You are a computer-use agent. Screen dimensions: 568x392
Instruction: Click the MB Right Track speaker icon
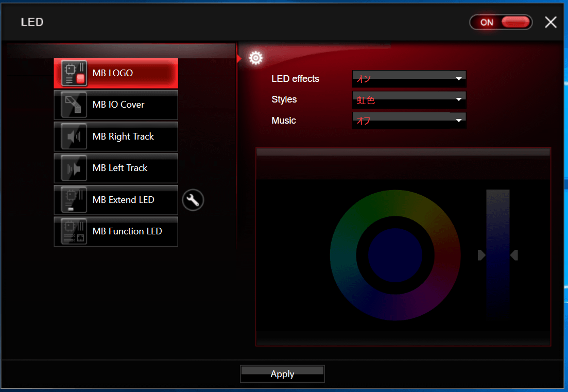(x=74, y=137)
